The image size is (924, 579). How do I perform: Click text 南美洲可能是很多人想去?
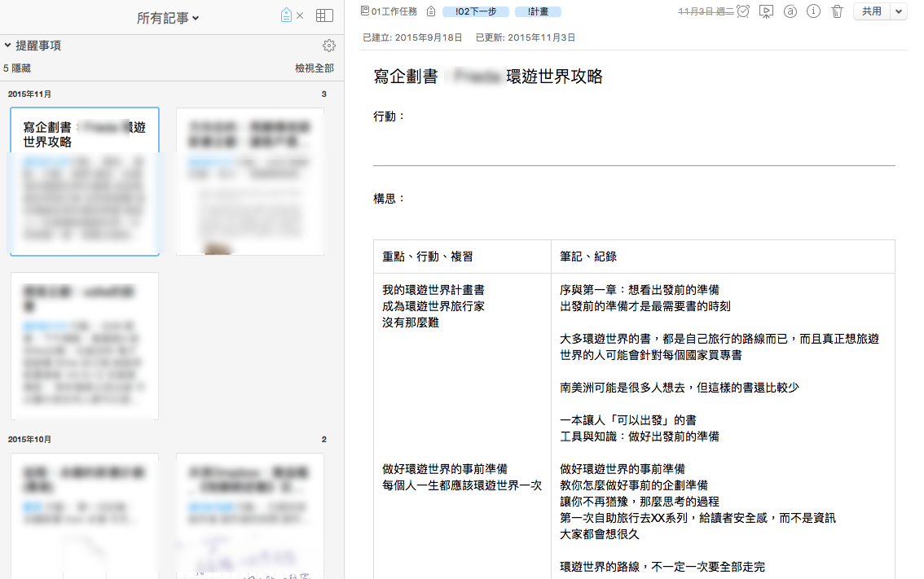[x=623, y=388]
